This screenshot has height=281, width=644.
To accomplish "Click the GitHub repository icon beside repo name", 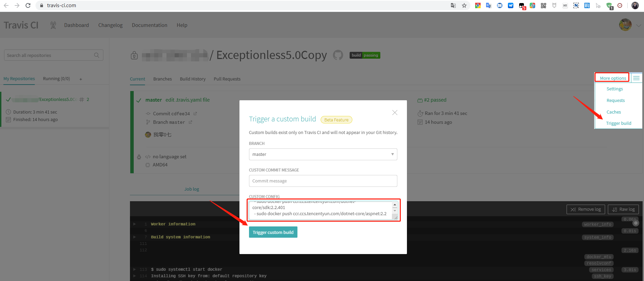I will (338, 55).
